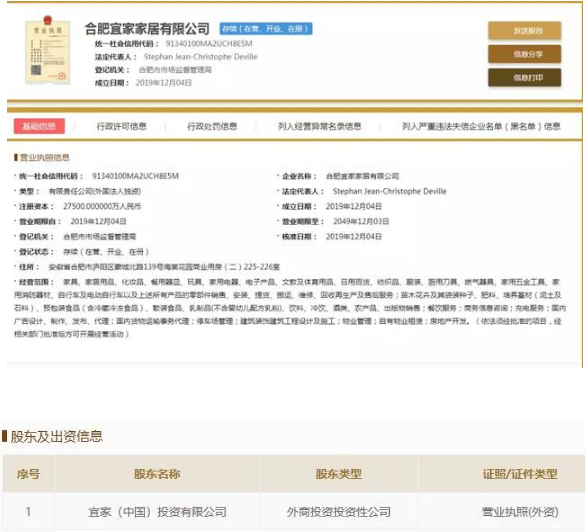Click the 统一社会信用代码 value in license info
The height and width of the screenshot is (532, 585).
click(x=135, y=176)
